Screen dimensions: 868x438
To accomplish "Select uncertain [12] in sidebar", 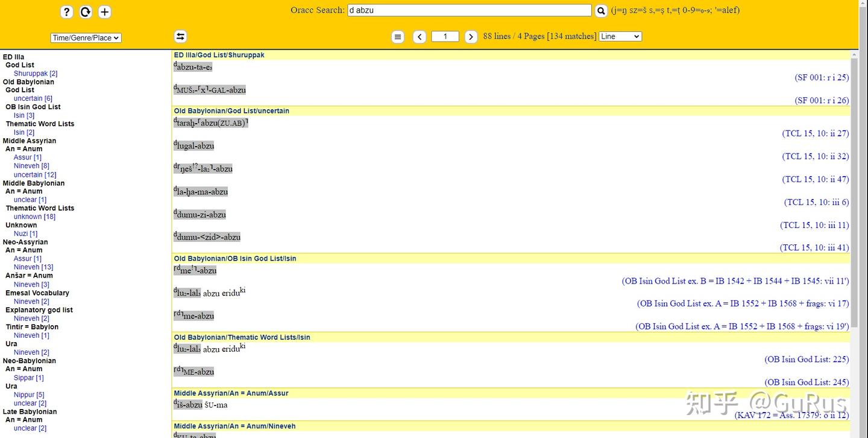I will pos(35,175).
